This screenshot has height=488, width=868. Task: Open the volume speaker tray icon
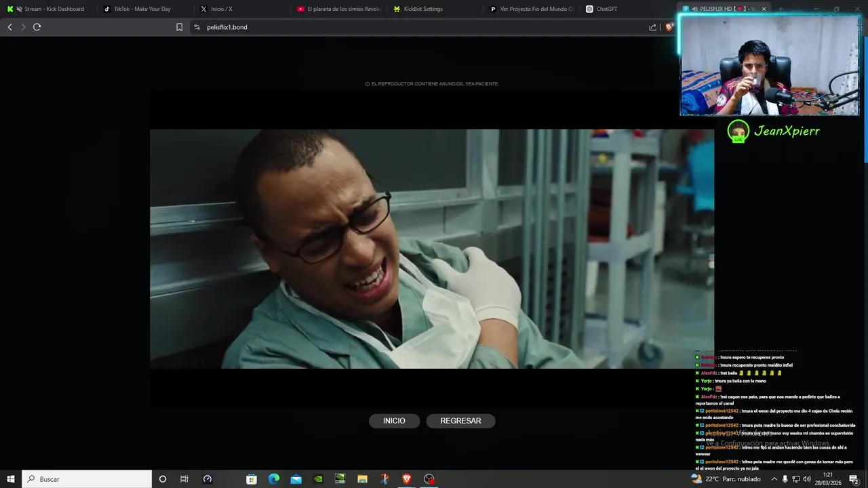tap(807, 479)
